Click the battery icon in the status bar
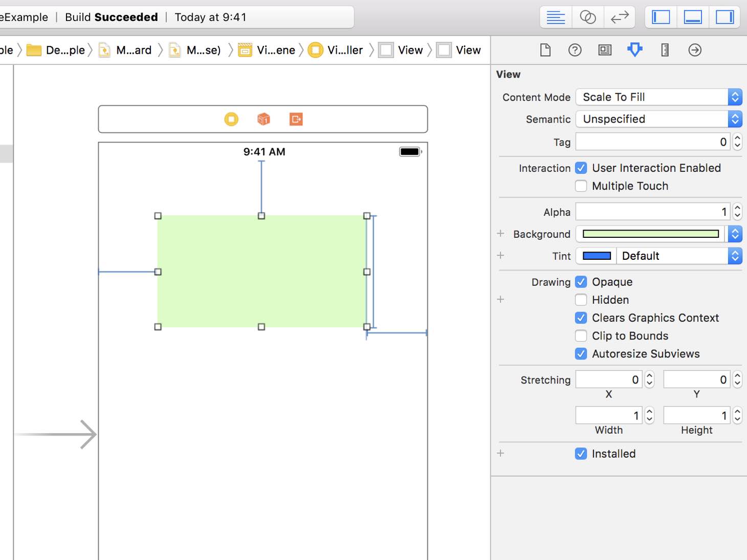747x560 pixels. tap(410, 151)
